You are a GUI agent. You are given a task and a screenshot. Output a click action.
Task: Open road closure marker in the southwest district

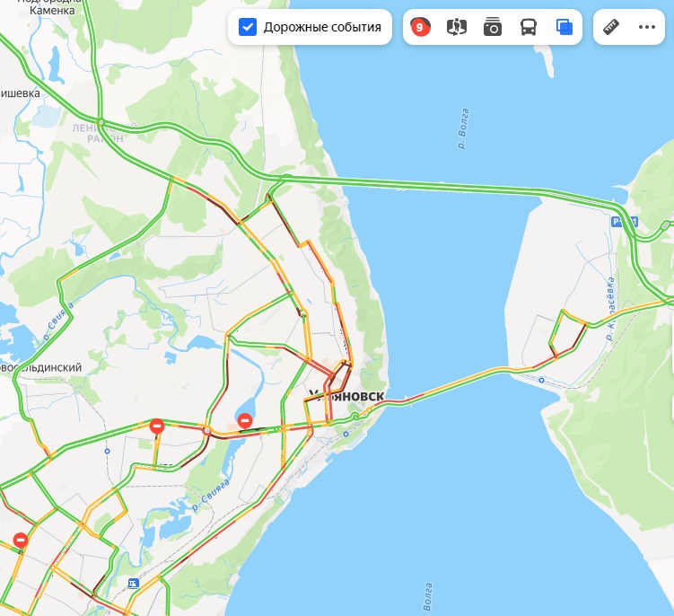(x=21, y=540)
